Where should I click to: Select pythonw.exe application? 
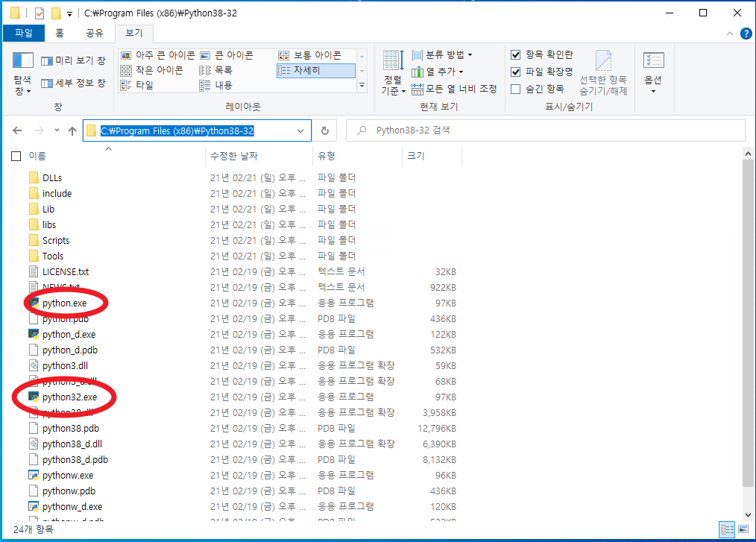pyautogui.click(x=68, y=476)
